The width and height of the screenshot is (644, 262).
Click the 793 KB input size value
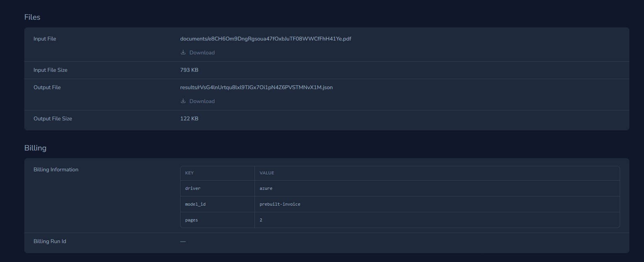[189, 70]
